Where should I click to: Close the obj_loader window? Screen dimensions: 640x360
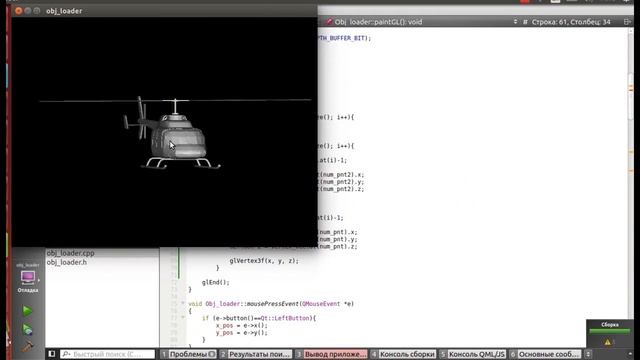pos(18,11)
